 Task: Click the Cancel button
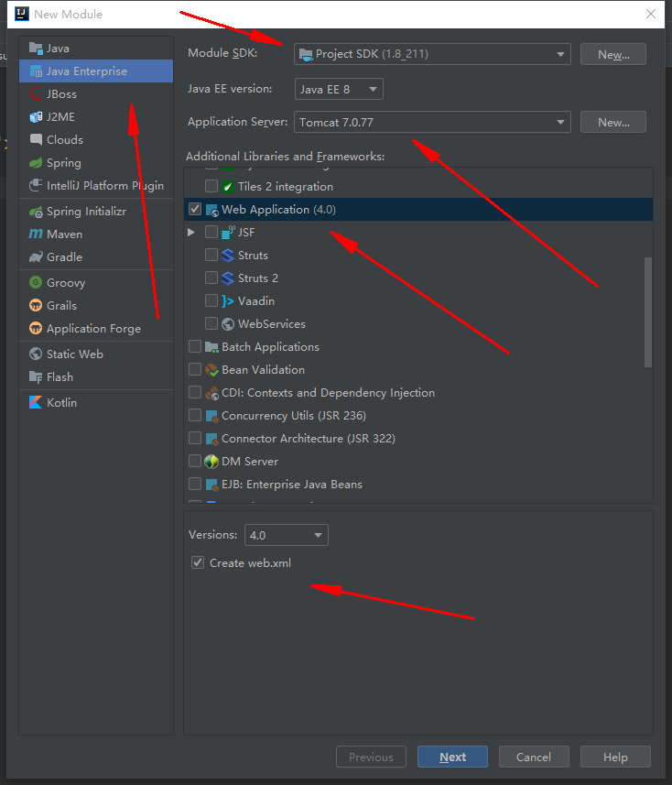click(534, 757)
